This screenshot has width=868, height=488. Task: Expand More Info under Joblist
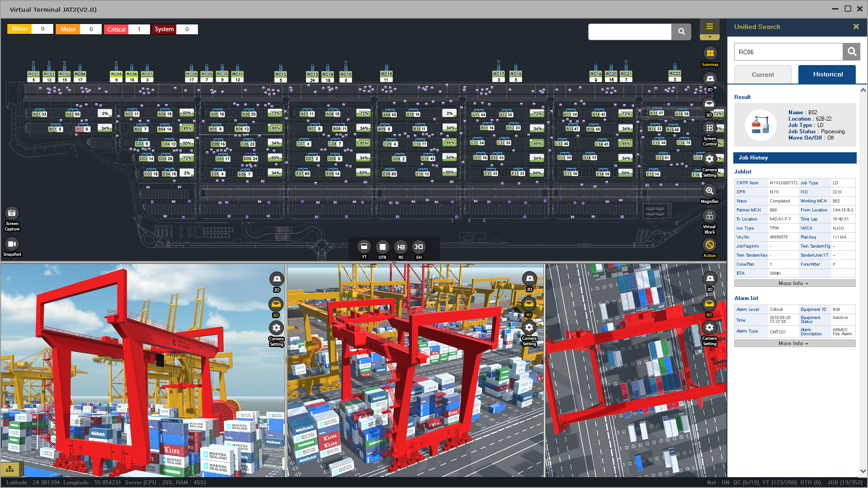(794, 283)
